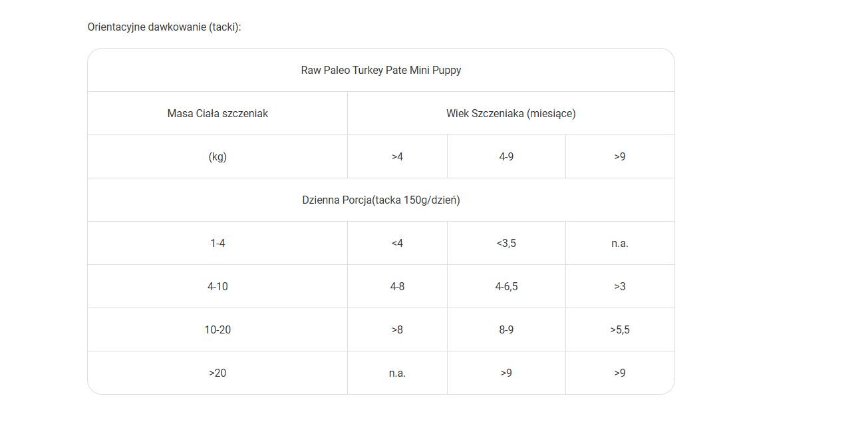Click the "Orientacyjne dawkowanie (tacki):" heading text
The image size is (868, 428).
click(164, 27)
